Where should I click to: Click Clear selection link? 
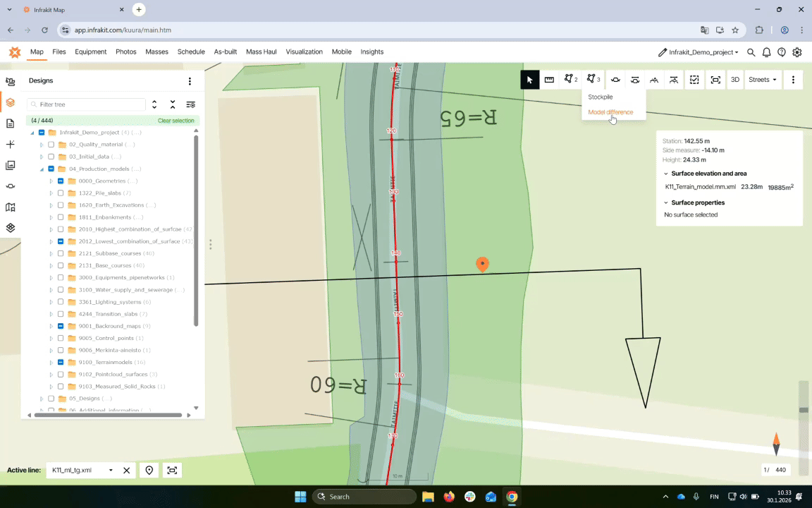pyautogui.click(x=176, y=121)
